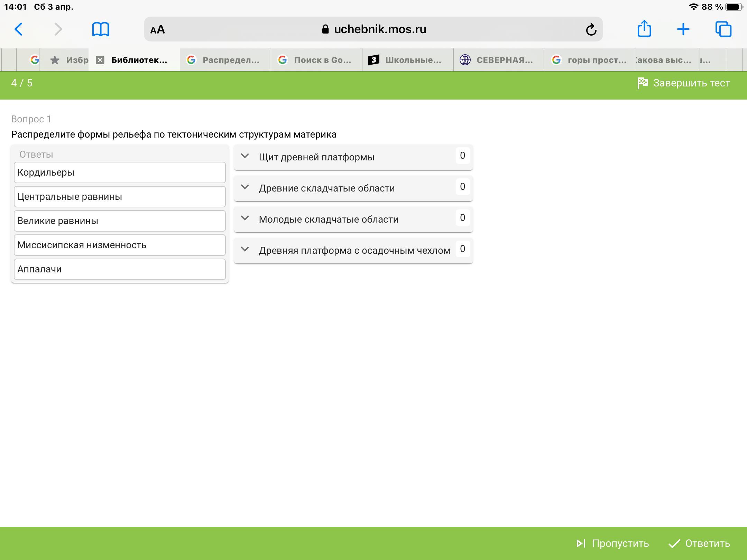The width and height of the screenshot is (747, 560).
Task: Switch to the Школьные tab
Action: tap(407, 60)
